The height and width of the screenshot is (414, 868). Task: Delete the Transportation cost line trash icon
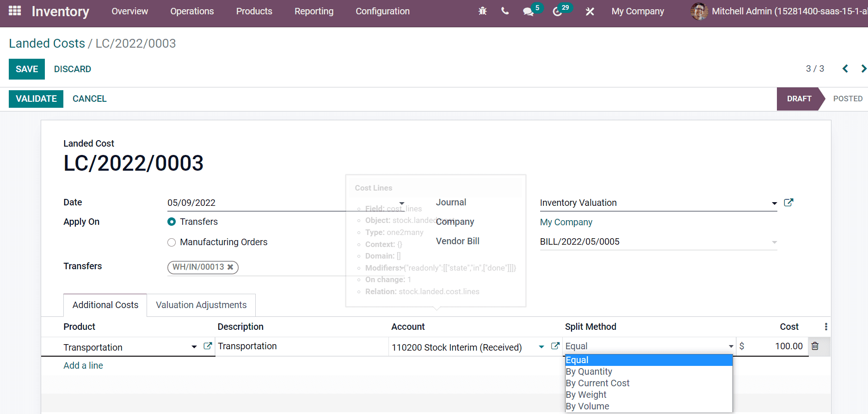tap(815, 346)
